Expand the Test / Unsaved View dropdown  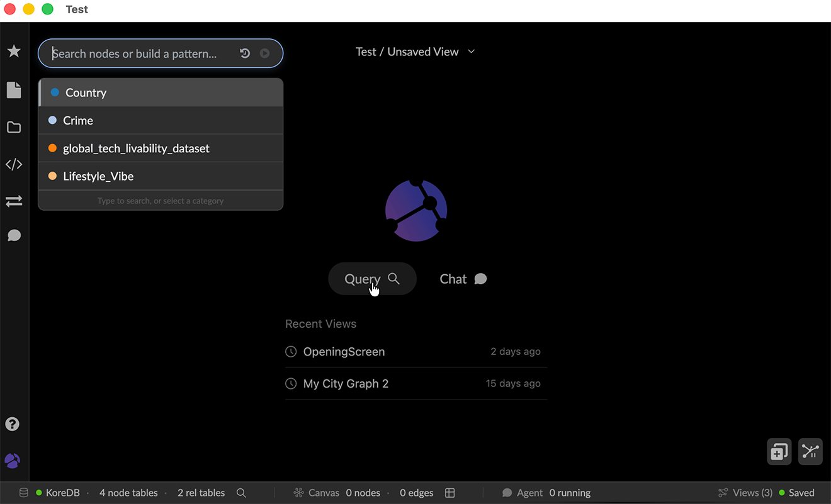(415, 52)
